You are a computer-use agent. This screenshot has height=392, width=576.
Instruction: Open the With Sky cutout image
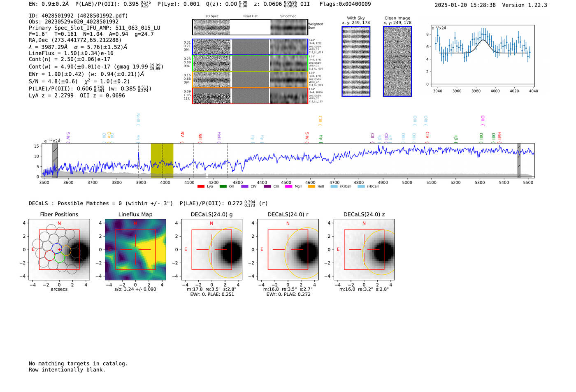click(356, 61)
